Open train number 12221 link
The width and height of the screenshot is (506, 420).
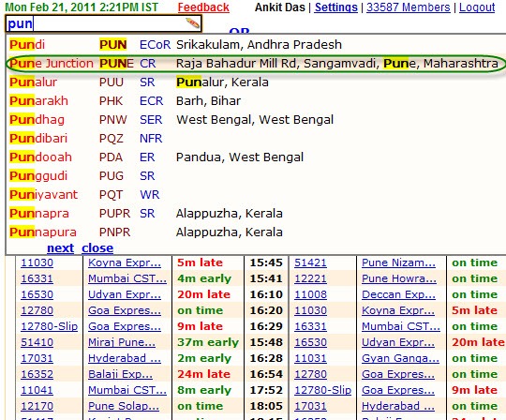(310, 278)
